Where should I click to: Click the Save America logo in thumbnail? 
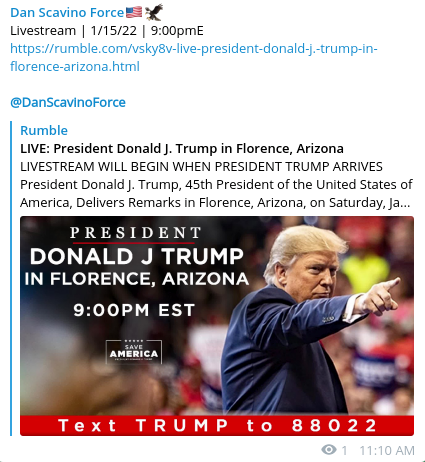(x=134, y=352)
